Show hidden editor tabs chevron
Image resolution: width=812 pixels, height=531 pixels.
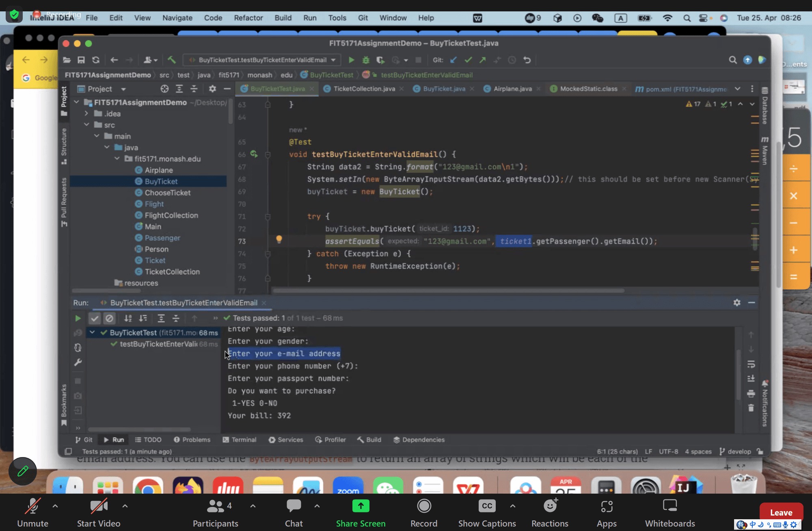(x=737, y=89)
